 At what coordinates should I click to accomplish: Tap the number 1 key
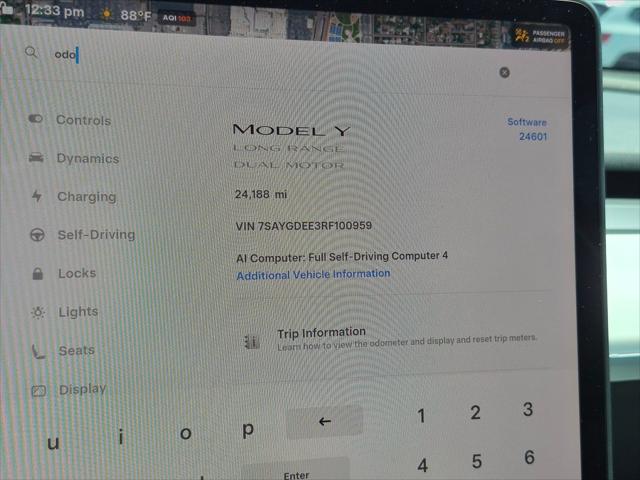tap(422, 416)
